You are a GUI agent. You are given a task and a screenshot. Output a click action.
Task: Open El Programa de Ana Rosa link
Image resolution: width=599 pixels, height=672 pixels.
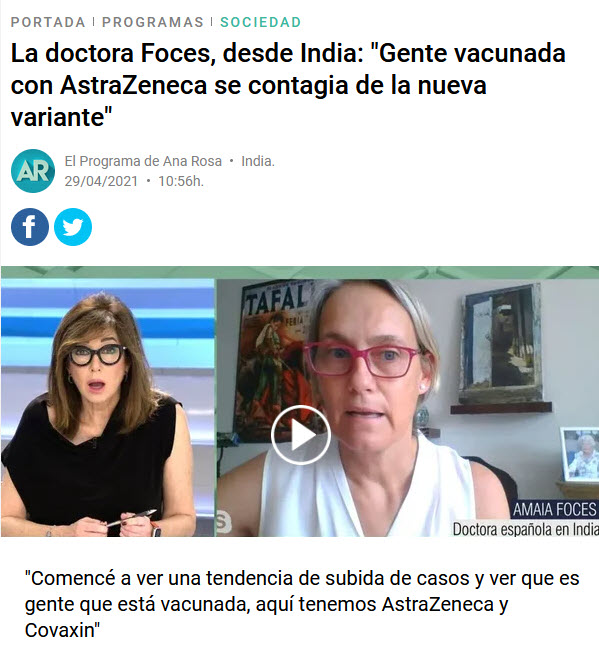[x=143, y=161]
